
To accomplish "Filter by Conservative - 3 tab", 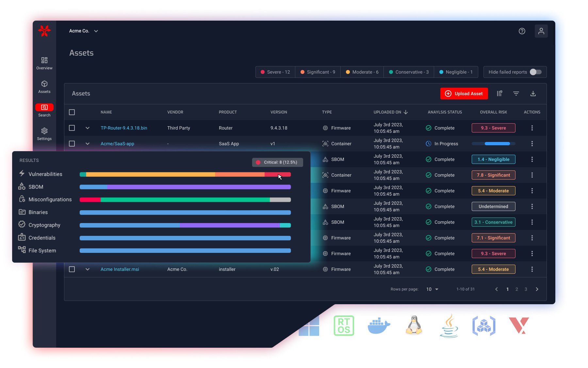I will coord(409,72).
